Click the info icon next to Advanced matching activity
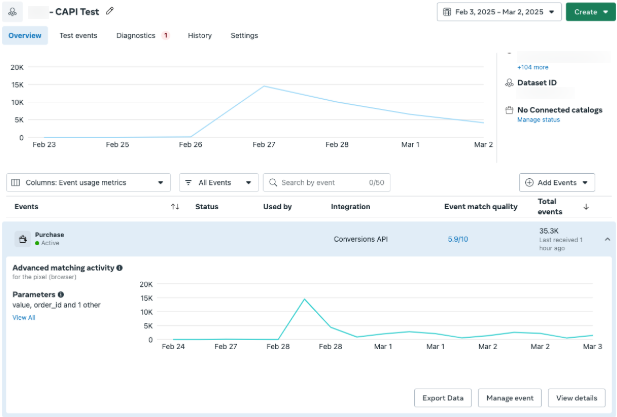617x417 pixels. 119,268
